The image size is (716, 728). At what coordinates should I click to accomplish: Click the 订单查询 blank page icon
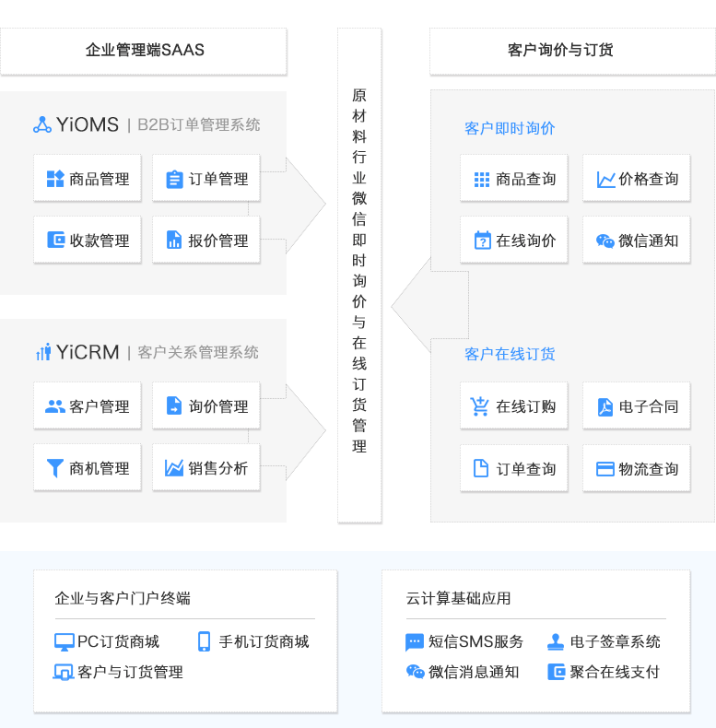click(481, 468)
